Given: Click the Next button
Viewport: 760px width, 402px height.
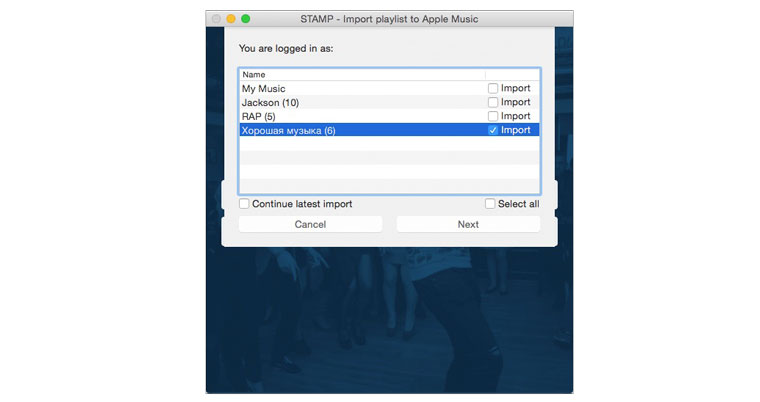Looking at the screenshot, I should [468, 225].
